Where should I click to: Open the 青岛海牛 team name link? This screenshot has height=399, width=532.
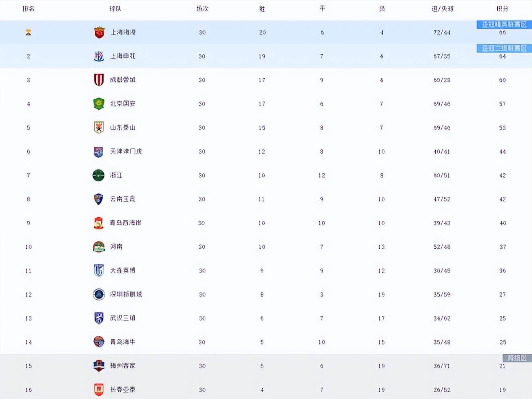[123, 342]
